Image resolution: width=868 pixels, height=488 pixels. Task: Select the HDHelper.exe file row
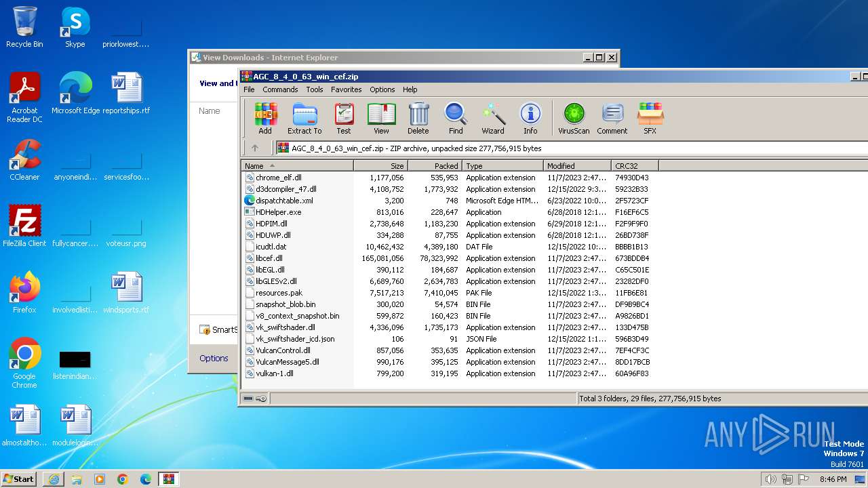[x=278, y=212]
